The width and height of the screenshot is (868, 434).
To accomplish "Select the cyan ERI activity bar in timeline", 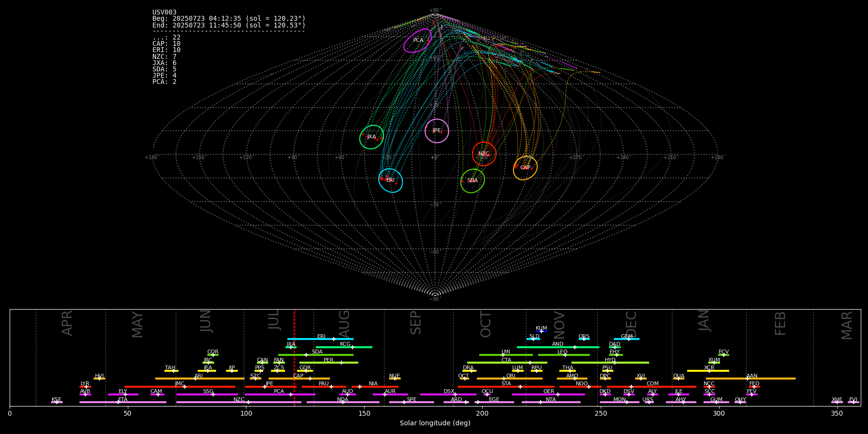I will coord(320,339).
